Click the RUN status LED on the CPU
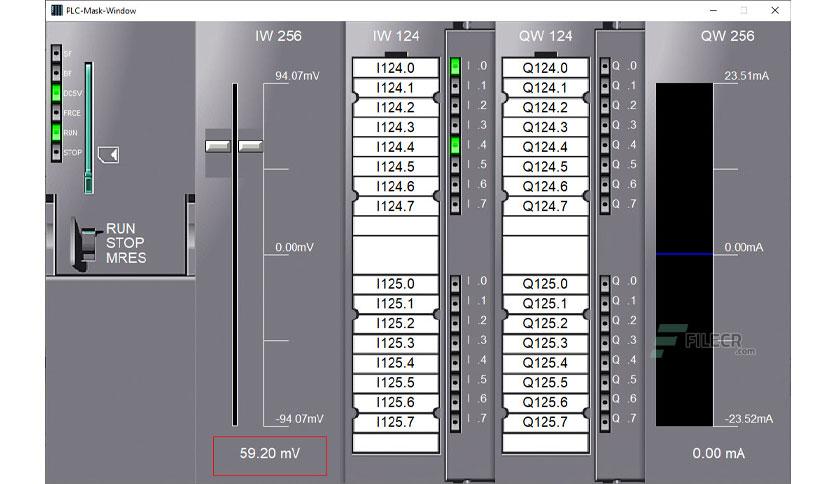The image size is (836, 484). (56, 132)
